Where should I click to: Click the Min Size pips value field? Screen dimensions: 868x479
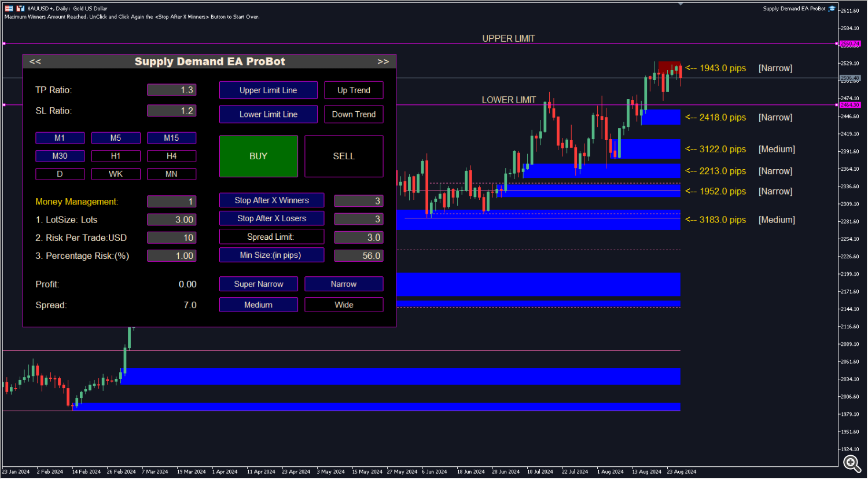pyautogui.click(x=359, y=255)
